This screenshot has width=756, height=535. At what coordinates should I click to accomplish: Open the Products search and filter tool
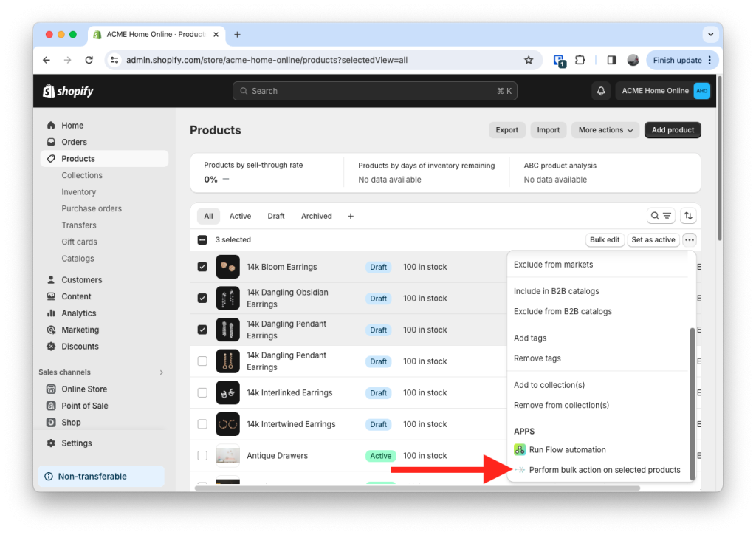click(x=661, y=215)
